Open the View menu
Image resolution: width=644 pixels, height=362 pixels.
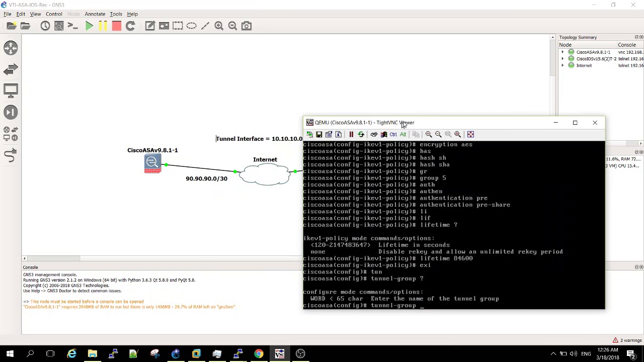tap(35, 14)
